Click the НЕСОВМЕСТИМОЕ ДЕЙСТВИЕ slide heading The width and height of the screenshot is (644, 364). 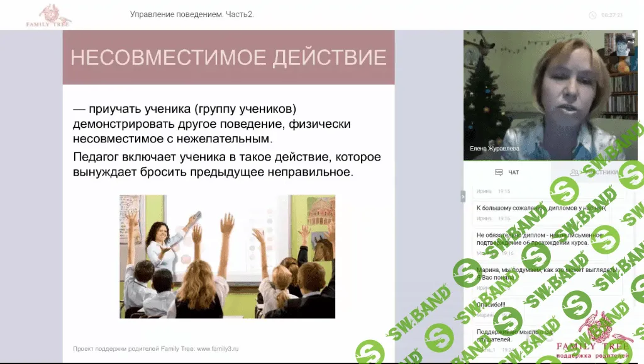pyautogui.click(x=228, y=57)
